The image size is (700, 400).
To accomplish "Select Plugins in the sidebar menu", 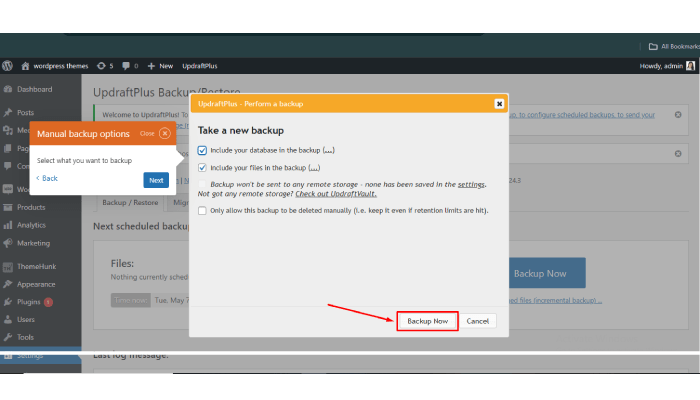I will coord(29,302).
